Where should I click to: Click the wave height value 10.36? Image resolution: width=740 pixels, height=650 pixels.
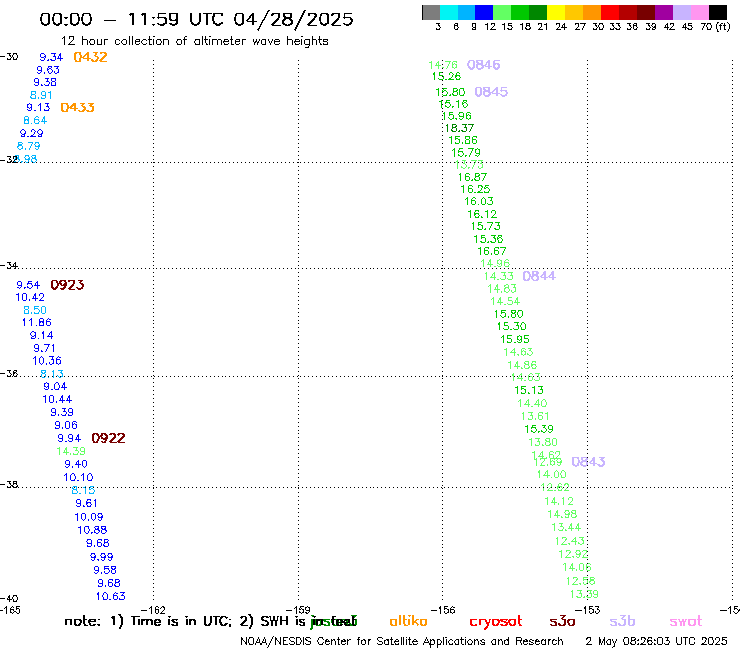point(47,361)
